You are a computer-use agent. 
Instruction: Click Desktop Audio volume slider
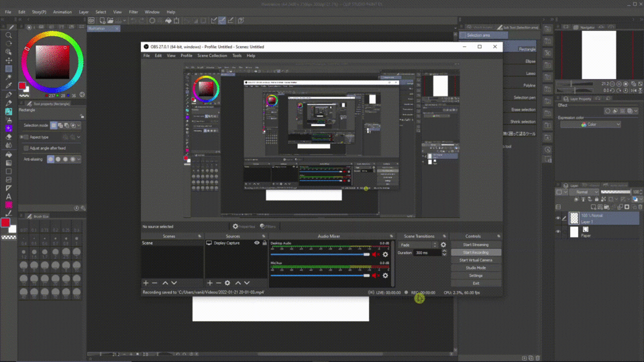pyautogui.click(x=320, y=255)
